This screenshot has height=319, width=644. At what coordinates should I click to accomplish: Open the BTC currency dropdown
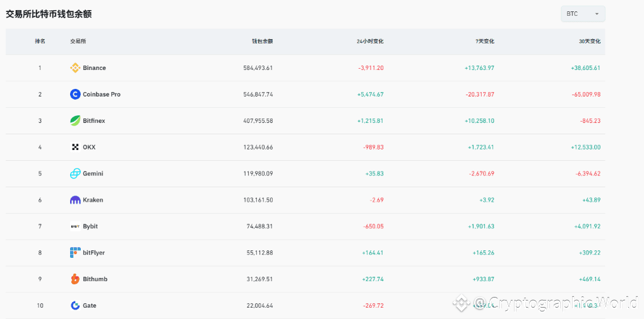click(x=583, y=14)
